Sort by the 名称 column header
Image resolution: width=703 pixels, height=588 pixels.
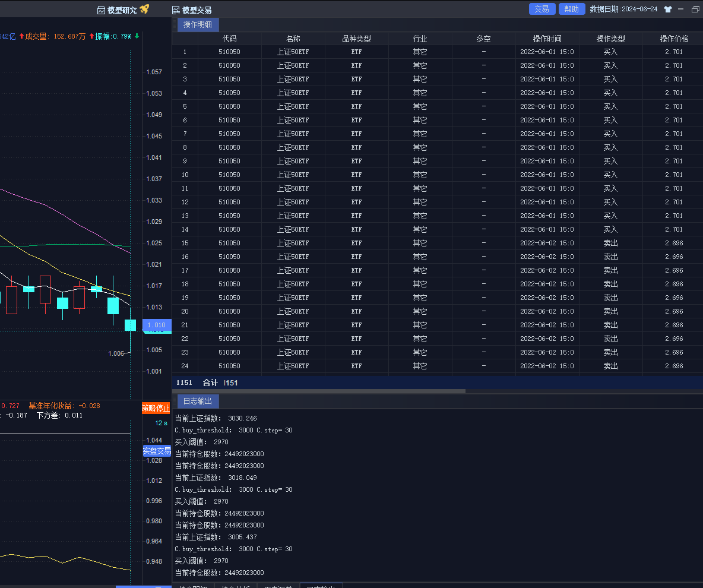pyautogui.click(x=293, y=39)
